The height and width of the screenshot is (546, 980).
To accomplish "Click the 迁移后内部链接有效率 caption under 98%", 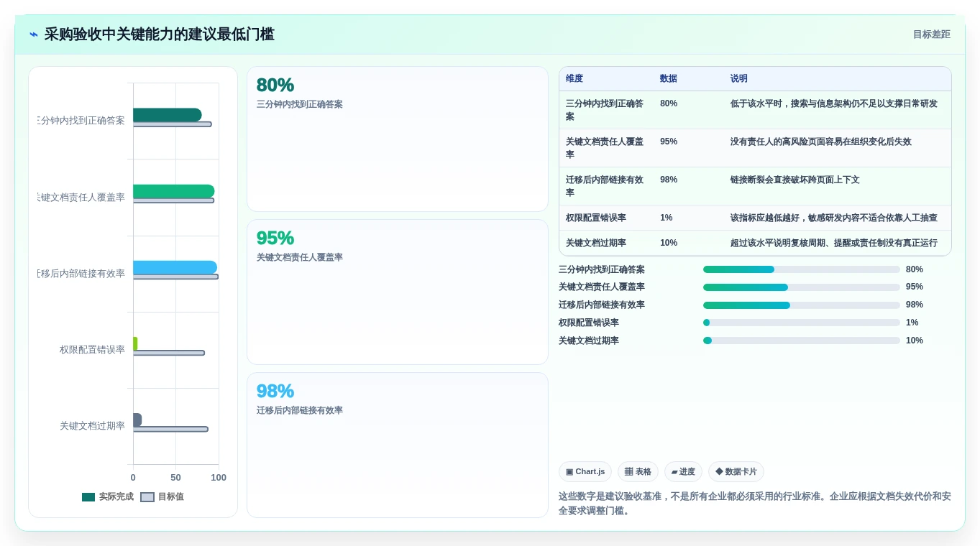I will click(300, 410).
